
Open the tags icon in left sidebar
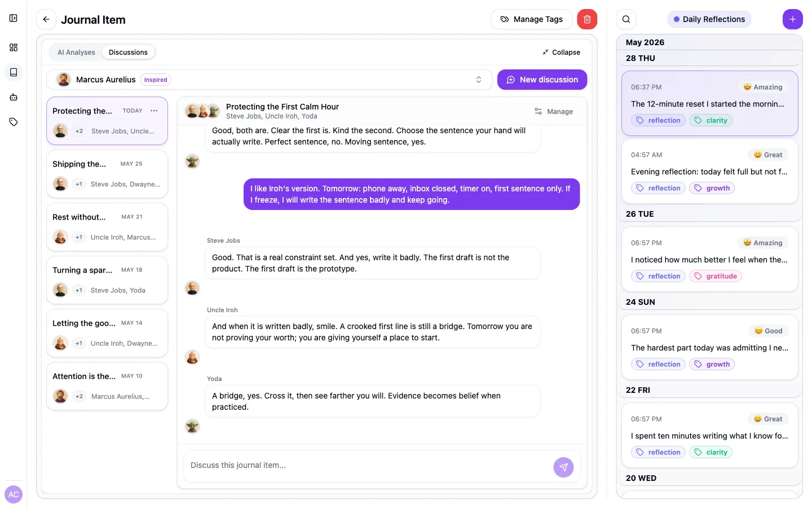[14, 122]
